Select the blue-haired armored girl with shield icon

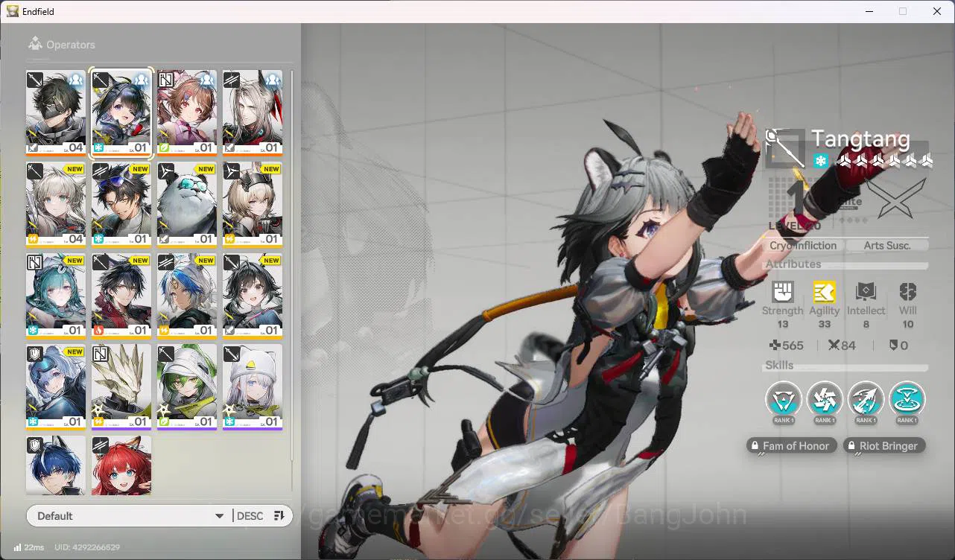[x=56, y=387]
